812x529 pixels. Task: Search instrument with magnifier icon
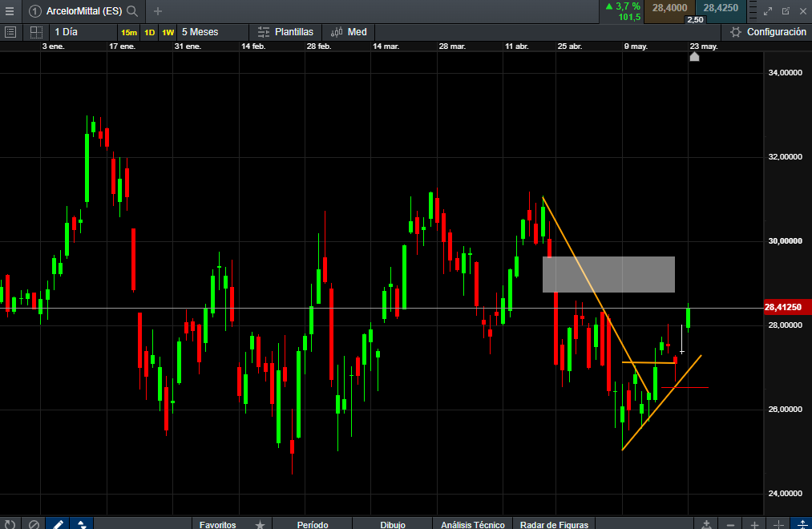132,11
